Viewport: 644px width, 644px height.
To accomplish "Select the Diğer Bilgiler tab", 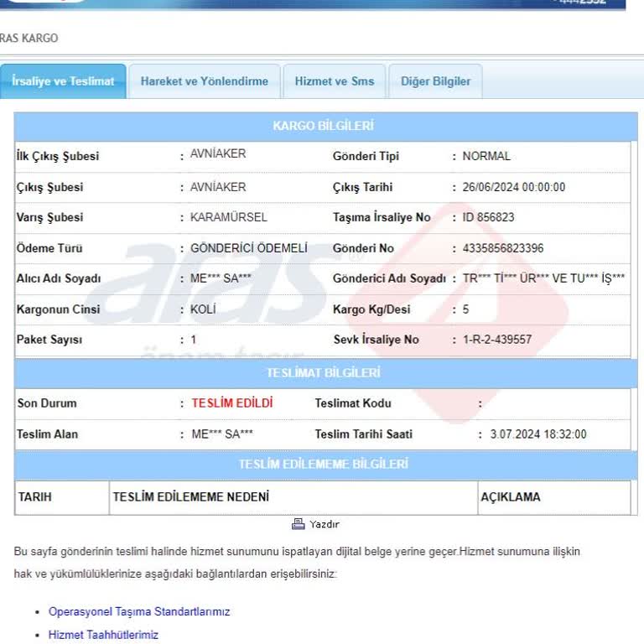I will 435,81.
